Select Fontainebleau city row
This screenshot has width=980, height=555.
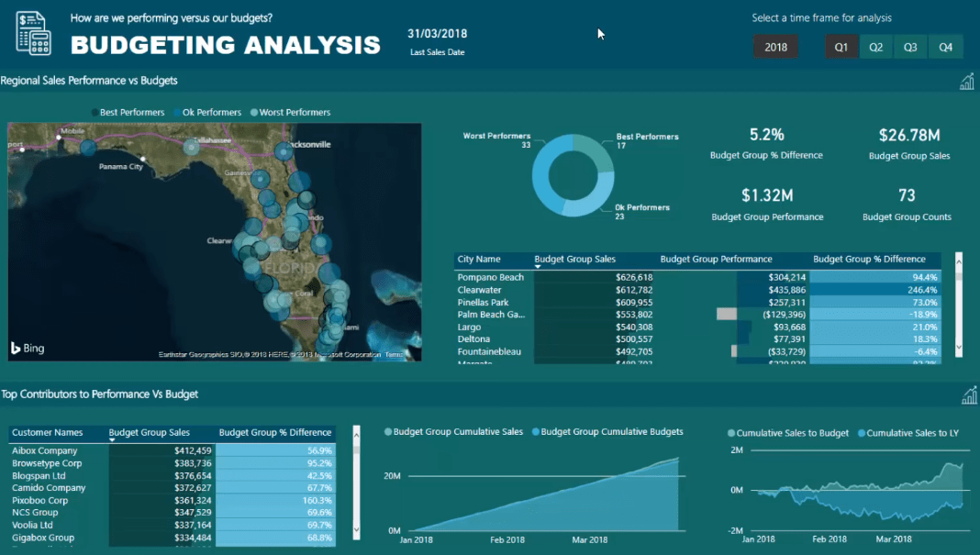pos(697,352)
